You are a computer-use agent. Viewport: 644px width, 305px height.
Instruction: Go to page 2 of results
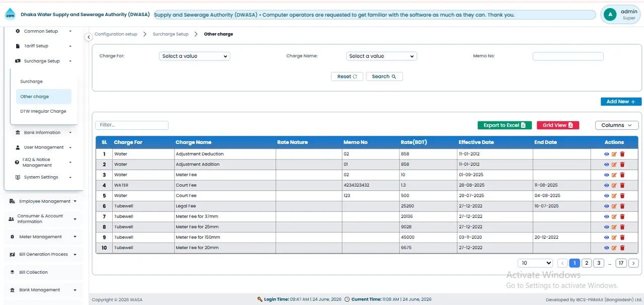click(x=587, y=263)
